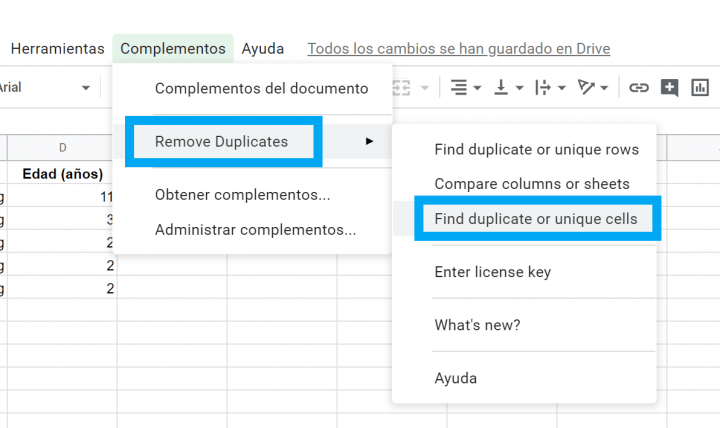Viewport: 720px width, 428px height.
Task: Click the text rotation icon
Action: (586, 87)
